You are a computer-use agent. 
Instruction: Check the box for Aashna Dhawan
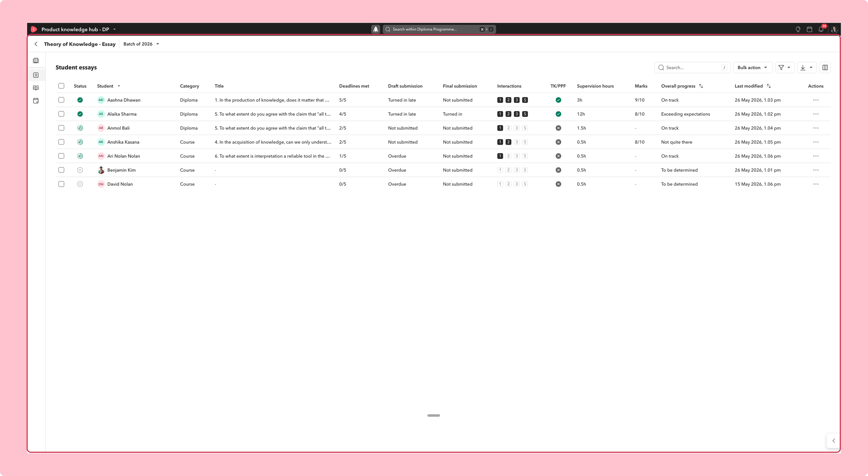(x=61, y=100)
